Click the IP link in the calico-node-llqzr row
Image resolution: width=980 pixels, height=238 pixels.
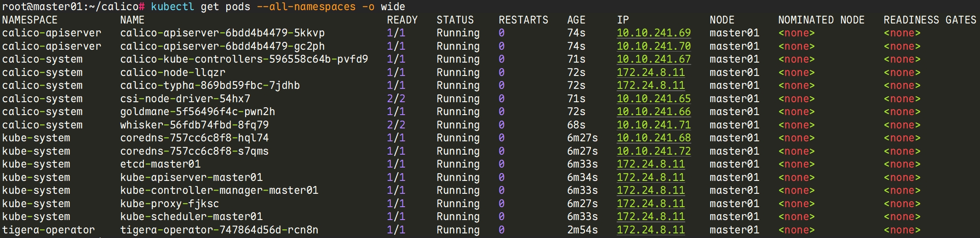coord(650,73)
